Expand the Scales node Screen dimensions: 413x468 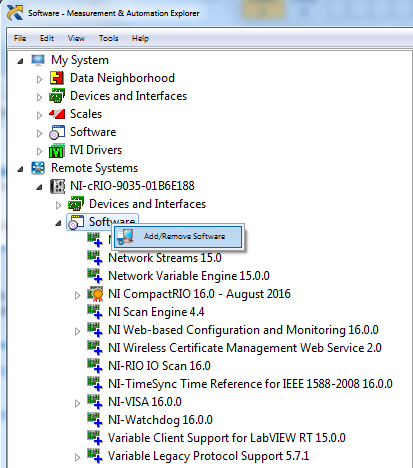pyautogui.click(x=39, y=115)
